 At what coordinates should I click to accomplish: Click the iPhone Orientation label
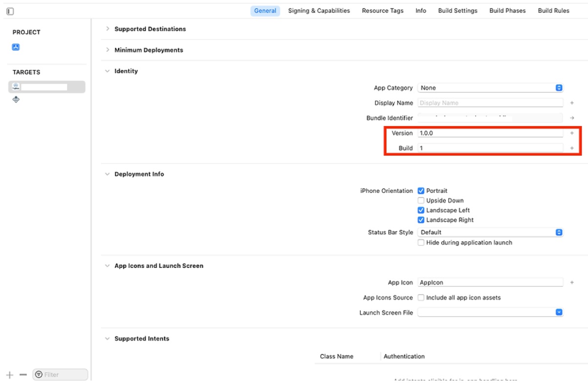[x=386, y=191]
